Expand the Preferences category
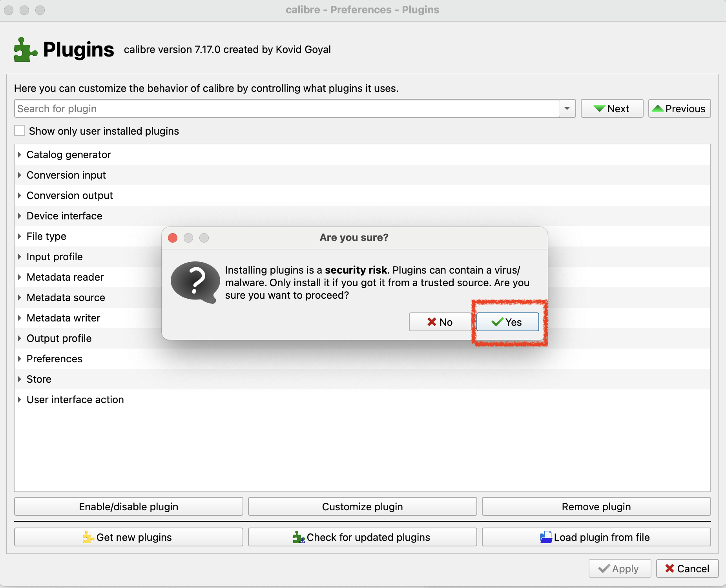Image resolution: width=726 pixels, height=588 pixels. [x=19, y=359]
